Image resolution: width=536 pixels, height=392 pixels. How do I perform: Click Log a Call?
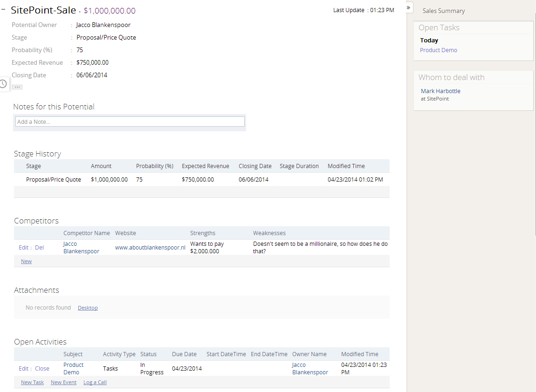(x=95, y=382)
